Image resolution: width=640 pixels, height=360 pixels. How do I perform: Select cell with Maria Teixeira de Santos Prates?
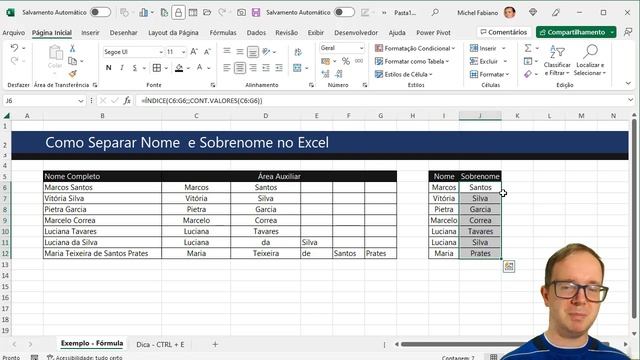click(x=102, y=253)
